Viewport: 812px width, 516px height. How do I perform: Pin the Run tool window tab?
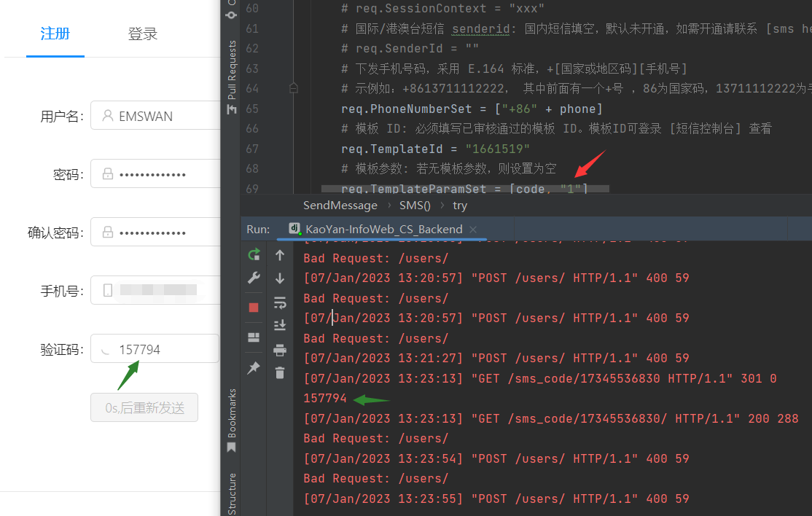tap(253, 368)
